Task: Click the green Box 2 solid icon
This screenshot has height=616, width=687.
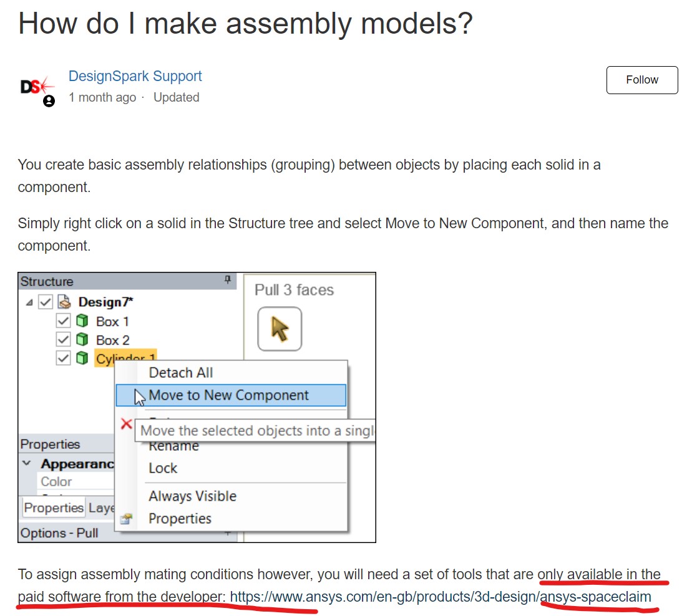Action: point(82,340)
